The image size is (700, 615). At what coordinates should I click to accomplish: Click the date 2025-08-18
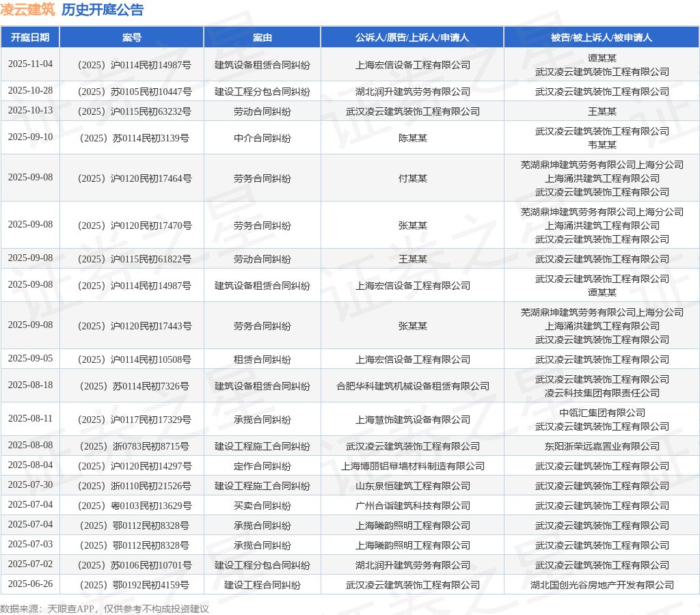[x=30, y=385]
